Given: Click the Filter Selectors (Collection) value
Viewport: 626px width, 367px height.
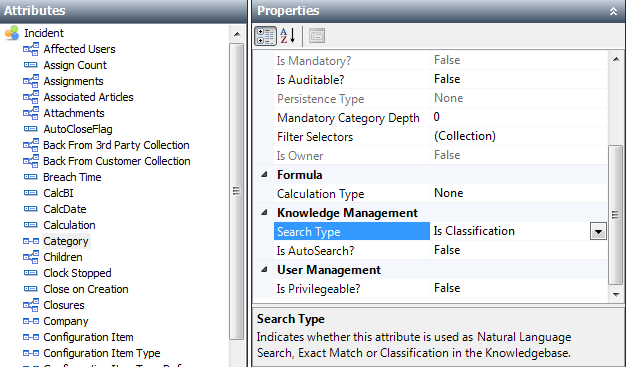Looking at the screenshot, I should point(465,136).
